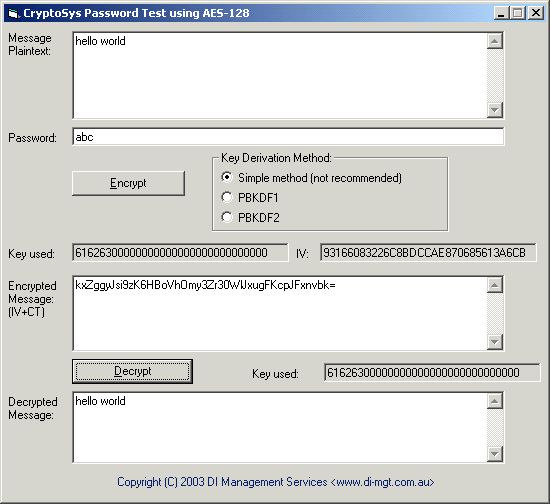Click down arrow of Encrypted Message scrollbar
This screenshot has width=550, height=504.
point(495,342)
